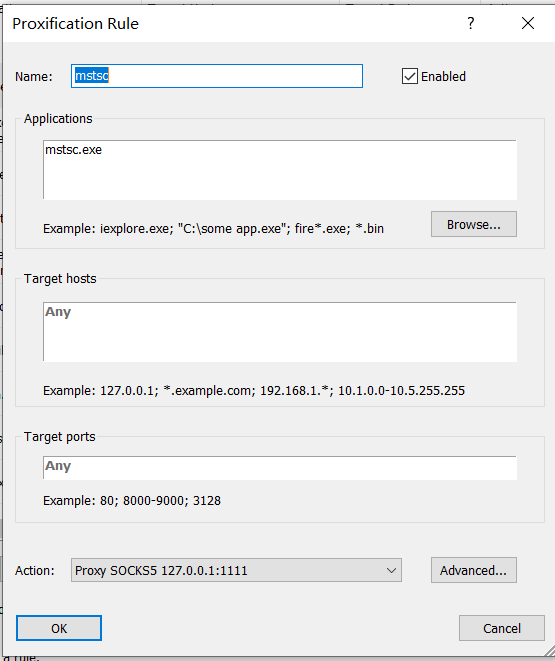555x661 pixels.
Task: Click the Enabled label text
Action: [443, 77]
